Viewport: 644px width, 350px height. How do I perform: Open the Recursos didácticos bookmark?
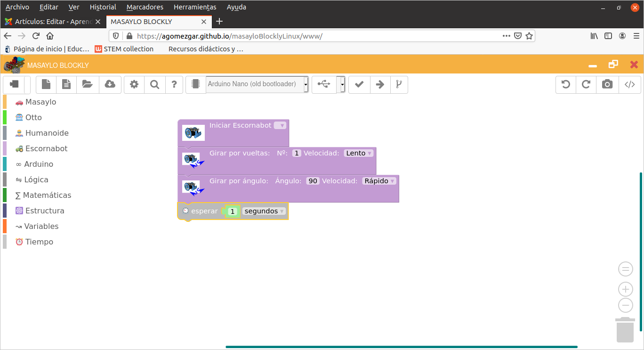(206, 49)
